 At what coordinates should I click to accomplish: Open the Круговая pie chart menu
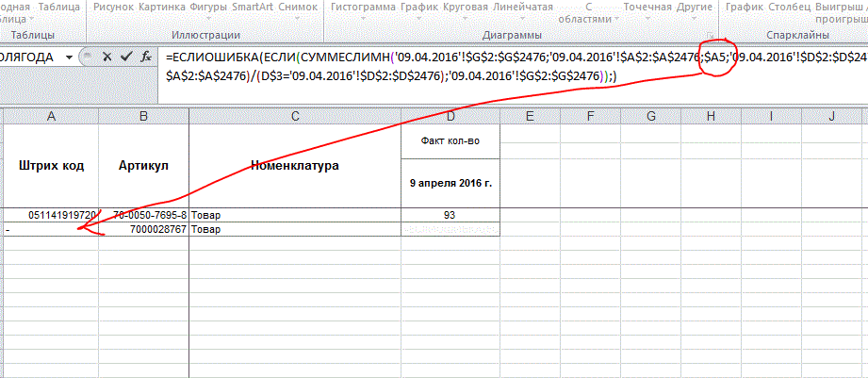point(466,12)
